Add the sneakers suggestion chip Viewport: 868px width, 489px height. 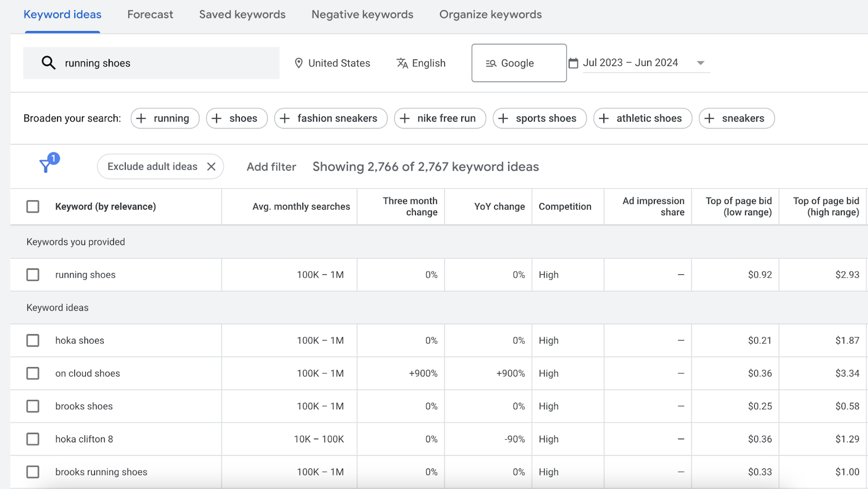737,118
